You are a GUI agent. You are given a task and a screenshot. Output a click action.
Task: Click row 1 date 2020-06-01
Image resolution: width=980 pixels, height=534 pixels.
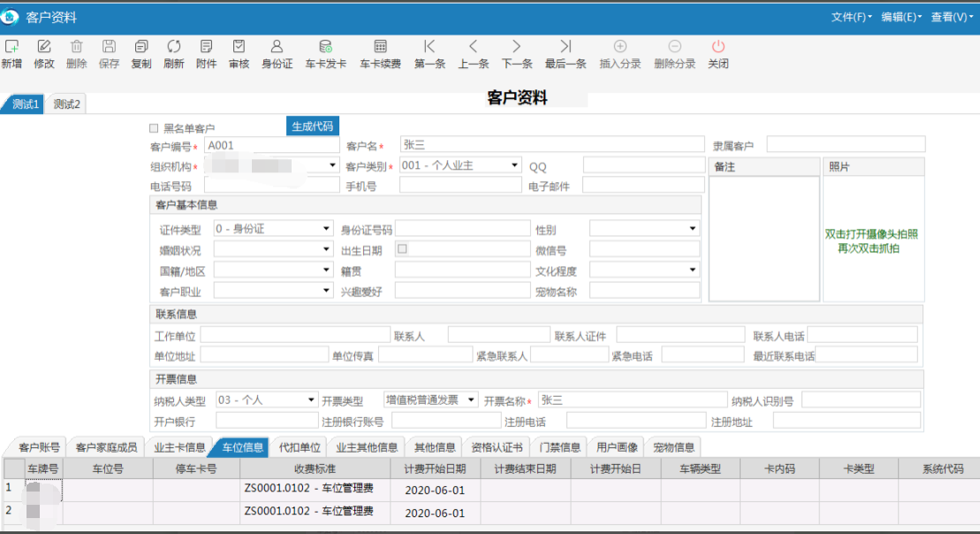(435, 490)
